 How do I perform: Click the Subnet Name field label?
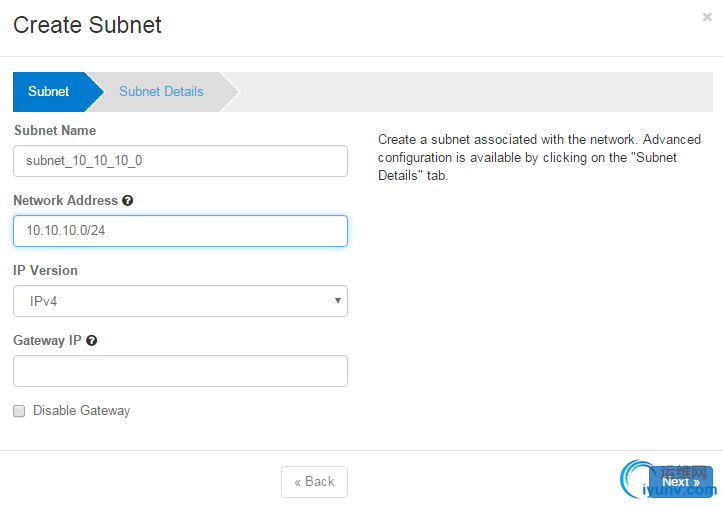click(54, 131)
